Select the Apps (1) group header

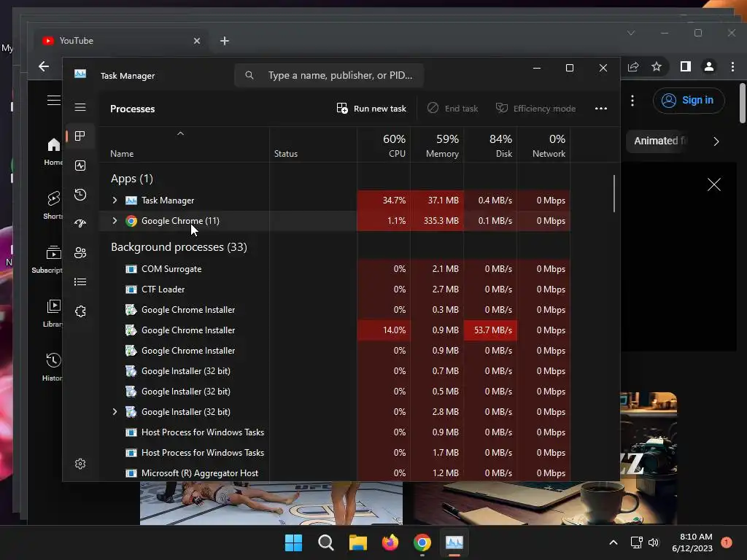(132, 179)
